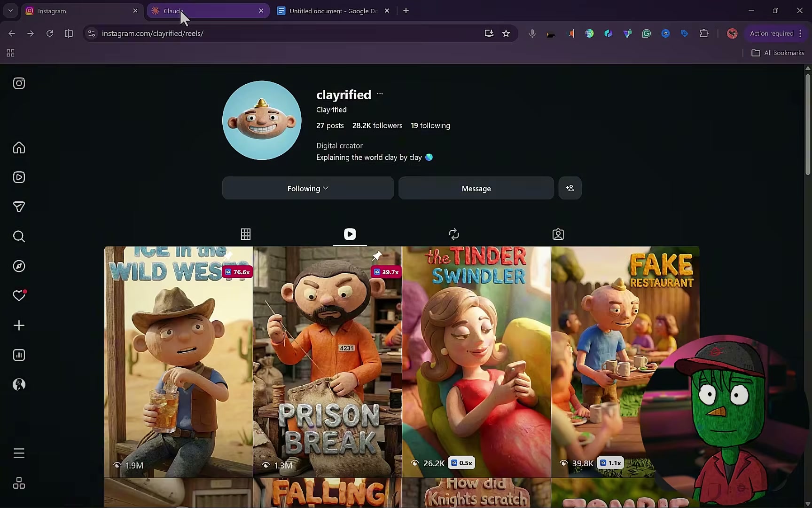Bookmark this page with the star icon

tap(506, 33)
